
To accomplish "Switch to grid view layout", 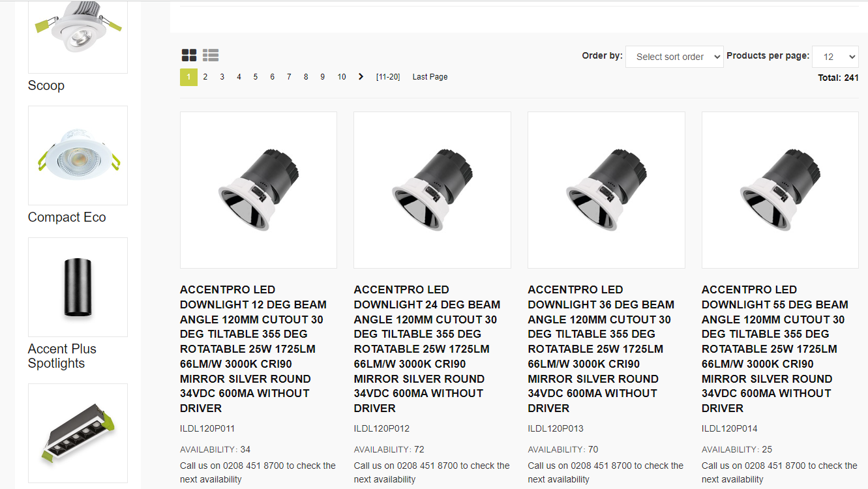I will point(188,55).
